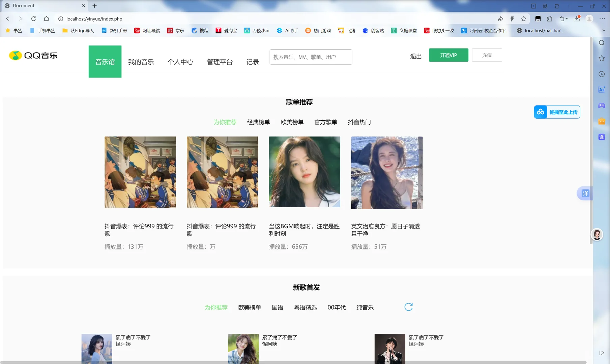Screen dimensions: 610x364
Task: Click the QQ音乐 logo
Action: 33,55
